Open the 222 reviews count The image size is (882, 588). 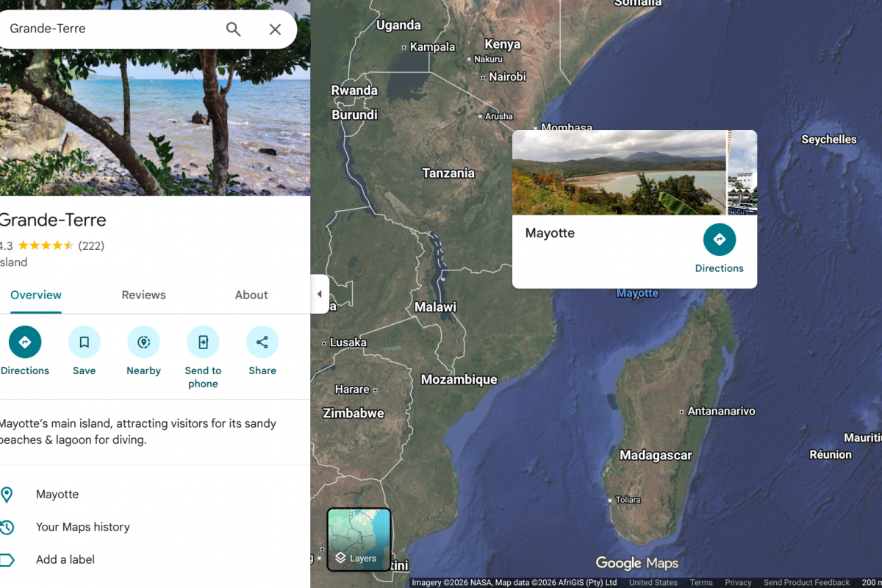tap(91, 245)
